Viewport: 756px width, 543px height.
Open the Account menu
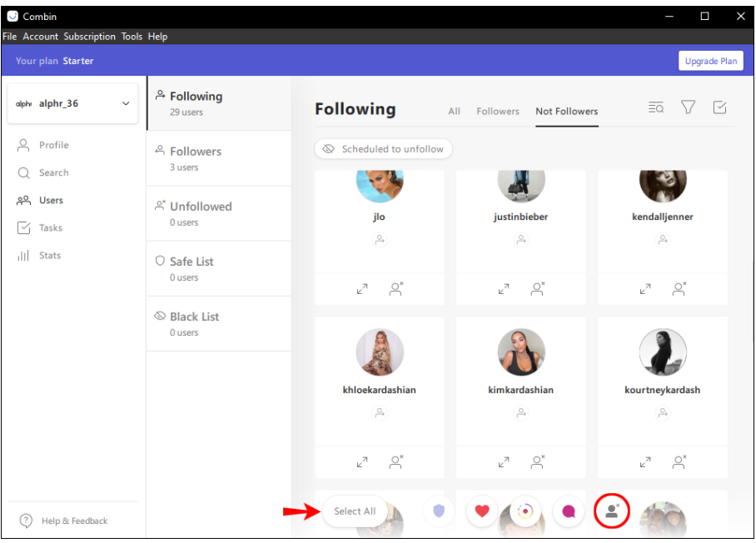pyautogui.click(x=41, y=36)
